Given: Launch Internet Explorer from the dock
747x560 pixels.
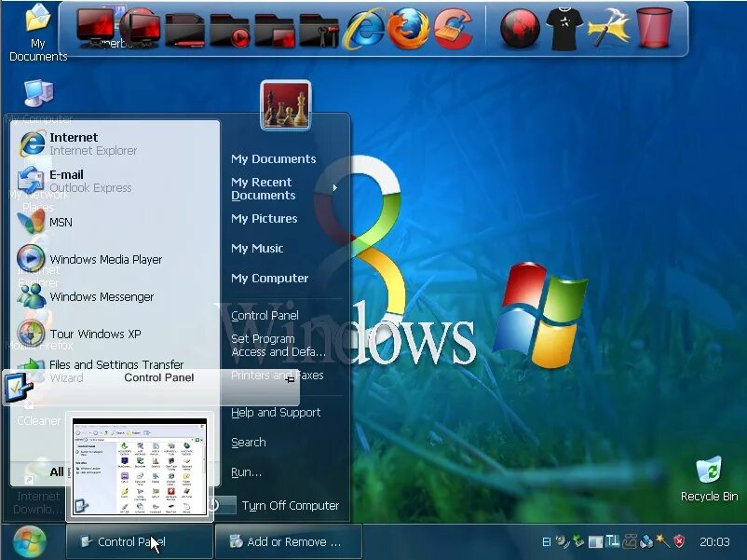Looking at the screenshot, I should (x=364, y=29).
